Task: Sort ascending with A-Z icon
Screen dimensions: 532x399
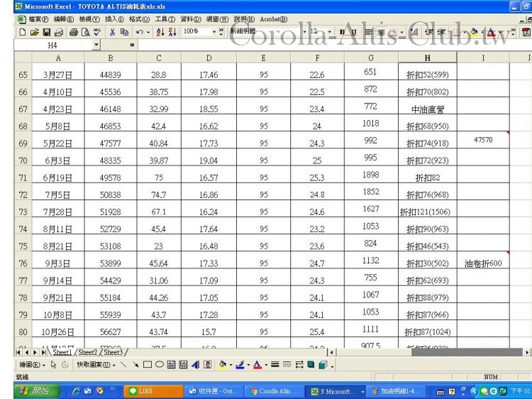Action: [160, 32]
